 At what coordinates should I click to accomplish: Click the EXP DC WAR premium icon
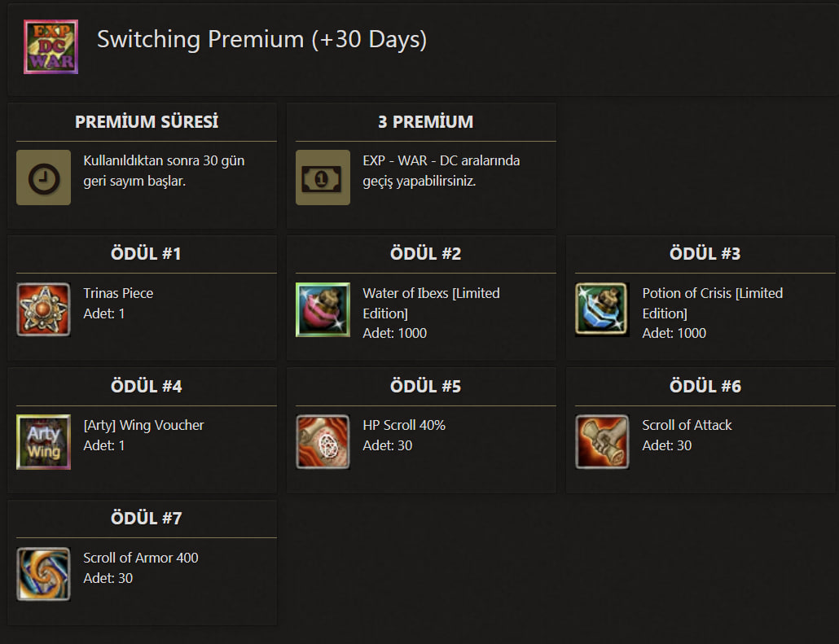pyautogui.click(x=51, y=47)
